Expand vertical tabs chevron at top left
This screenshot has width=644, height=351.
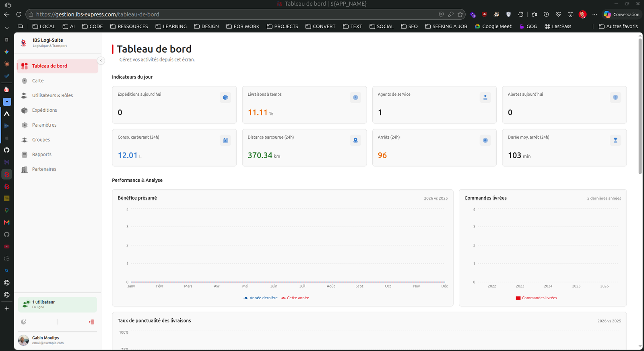click(7, 28)
